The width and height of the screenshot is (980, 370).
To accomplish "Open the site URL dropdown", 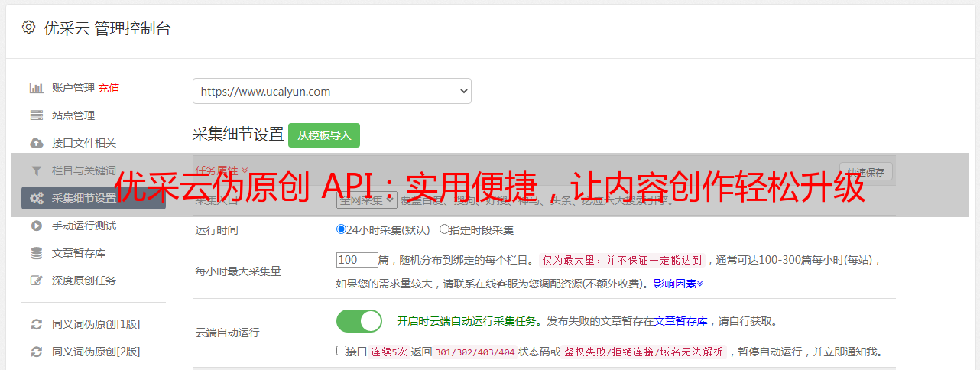I will (332, 91).
